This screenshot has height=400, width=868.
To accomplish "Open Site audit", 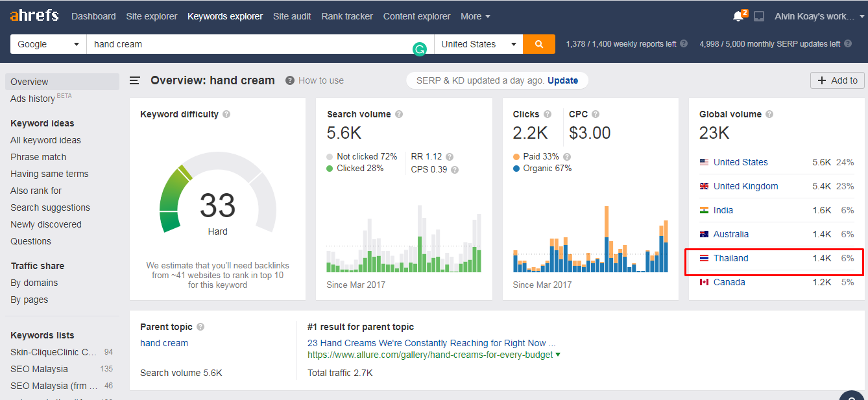I will [x=292, y=16].
